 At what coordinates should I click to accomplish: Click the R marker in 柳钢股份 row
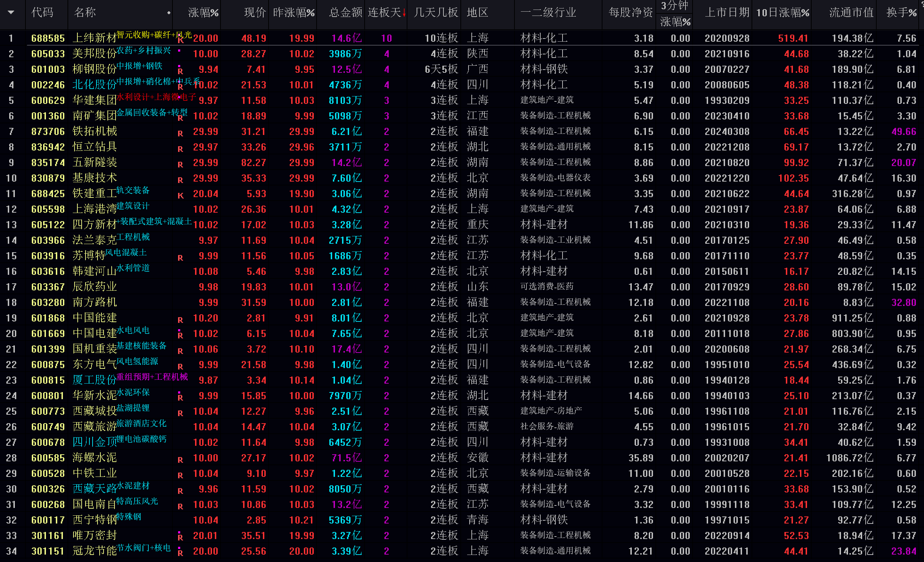coord(180,71)
